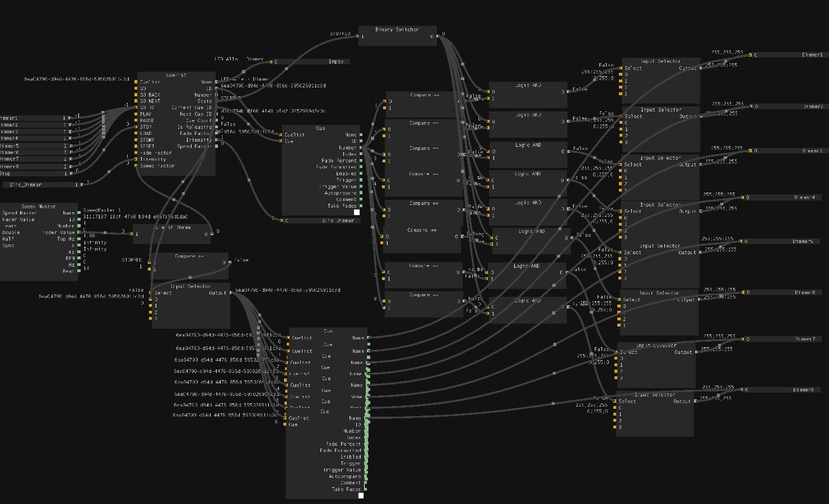Select the Speed Master node title
Image resolution: width=829 pixels, height=504 pixels.
[x=39, y=207]
